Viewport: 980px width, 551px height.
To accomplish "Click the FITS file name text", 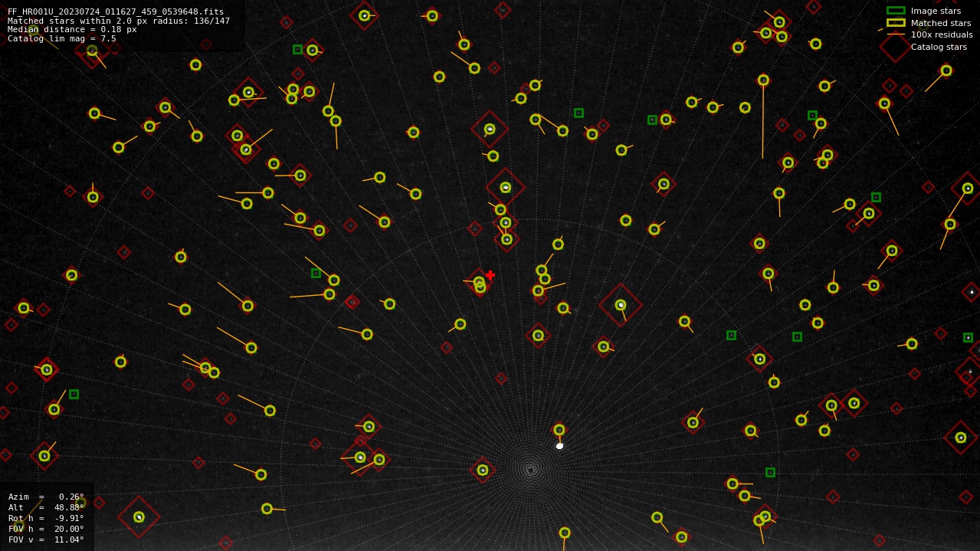I will pos(116,12).
